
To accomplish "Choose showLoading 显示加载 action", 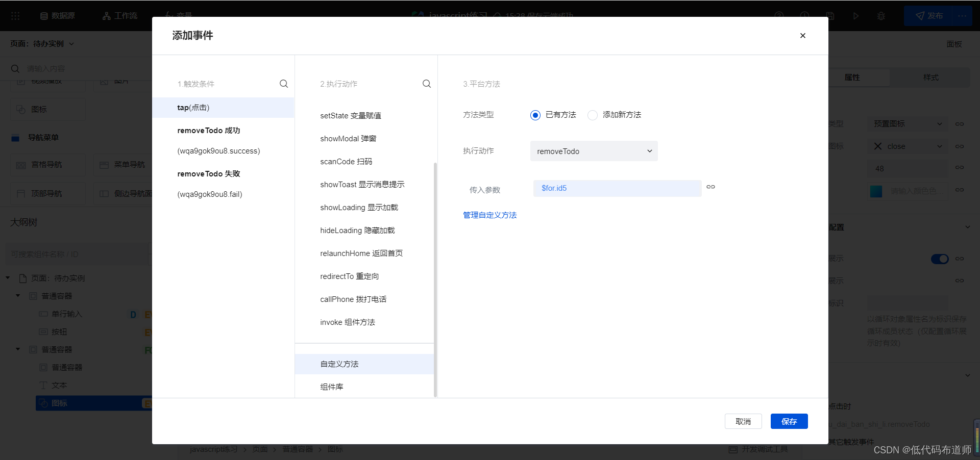I will 359,208.
